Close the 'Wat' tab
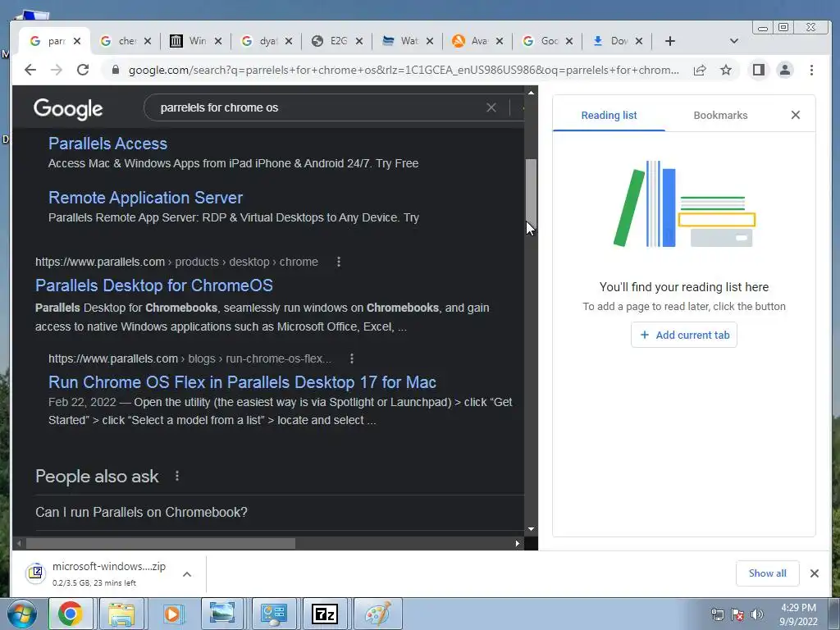The image size is (840, 630). (x=430, y=41)
